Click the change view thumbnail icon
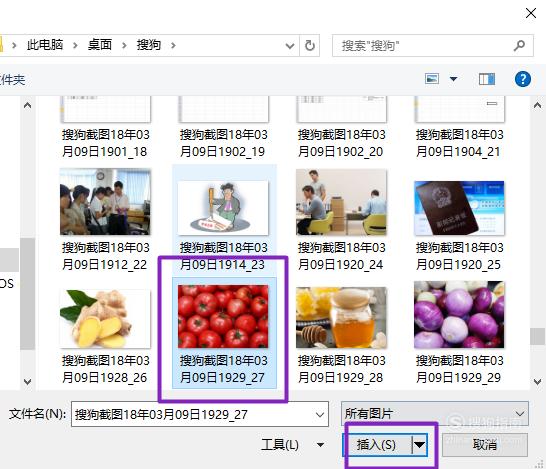 pos(432,79)
